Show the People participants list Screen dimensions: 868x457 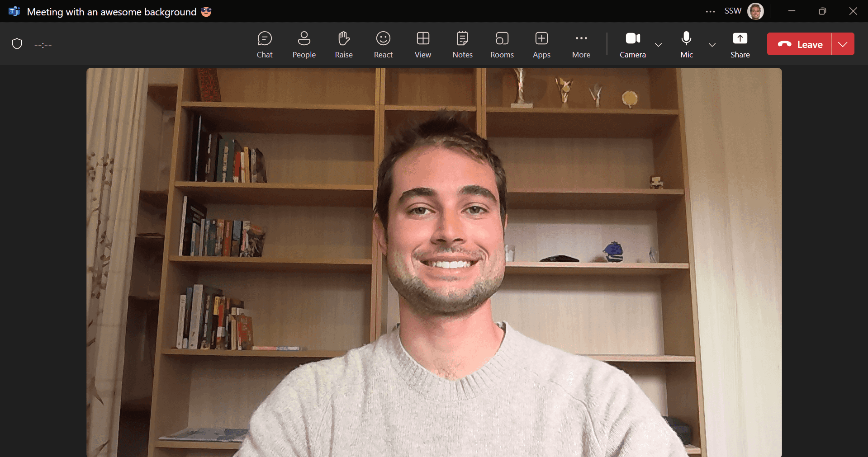click(304, 44)
